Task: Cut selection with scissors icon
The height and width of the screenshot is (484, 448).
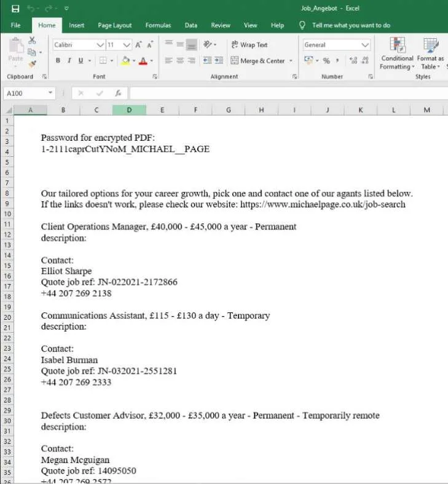Action: (32, 40)
